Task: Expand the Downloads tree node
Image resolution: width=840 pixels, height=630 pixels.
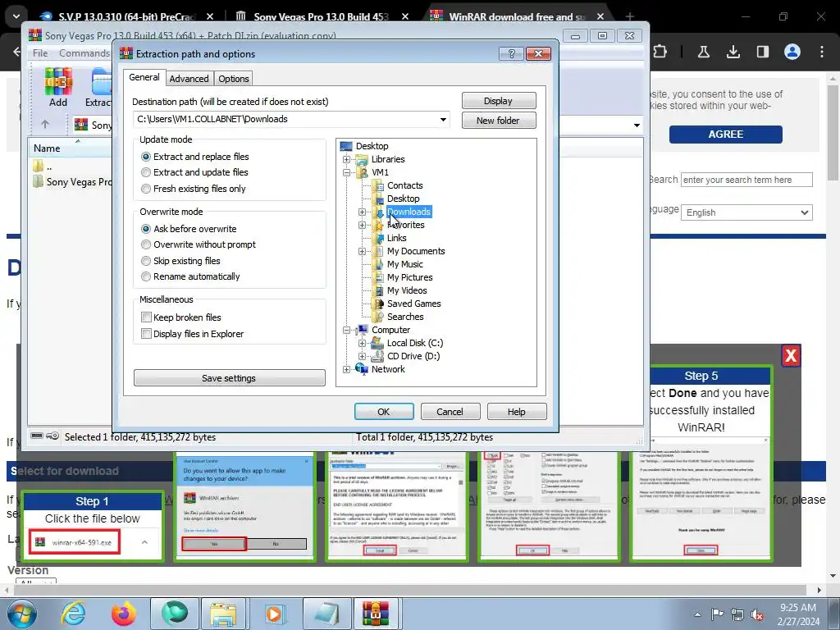Action: coord(362,212)
